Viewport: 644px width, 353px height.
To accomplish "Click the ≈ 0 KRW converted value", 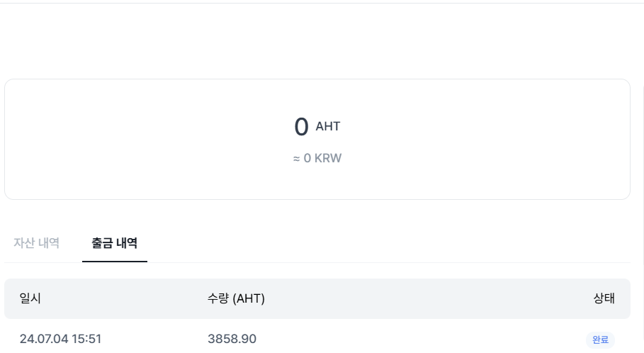I will pyautogui.click(x=317, y=158).
